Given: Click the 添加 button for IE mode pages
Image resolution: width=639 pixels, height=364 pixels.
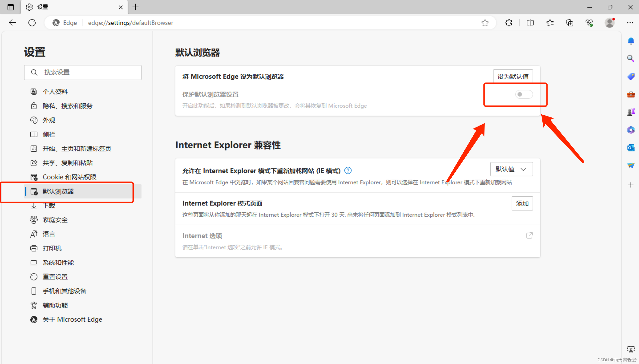Looking at the screenshot, I should point(522,204).
